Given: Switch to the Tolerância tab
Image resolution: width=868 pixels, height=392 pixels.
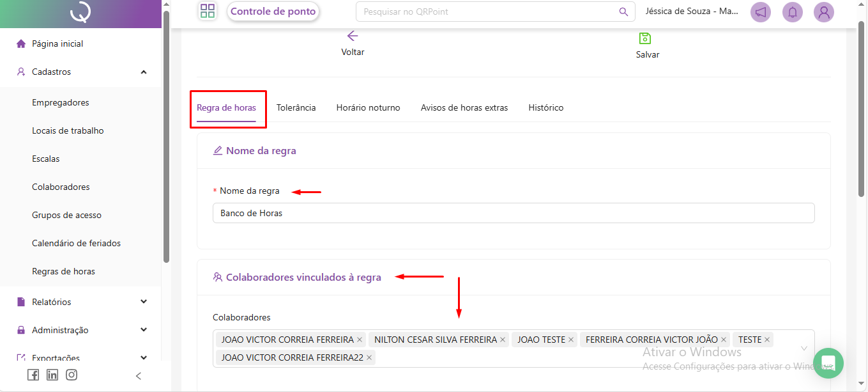Looking at the screenshot, I should (x=296, y=107).
